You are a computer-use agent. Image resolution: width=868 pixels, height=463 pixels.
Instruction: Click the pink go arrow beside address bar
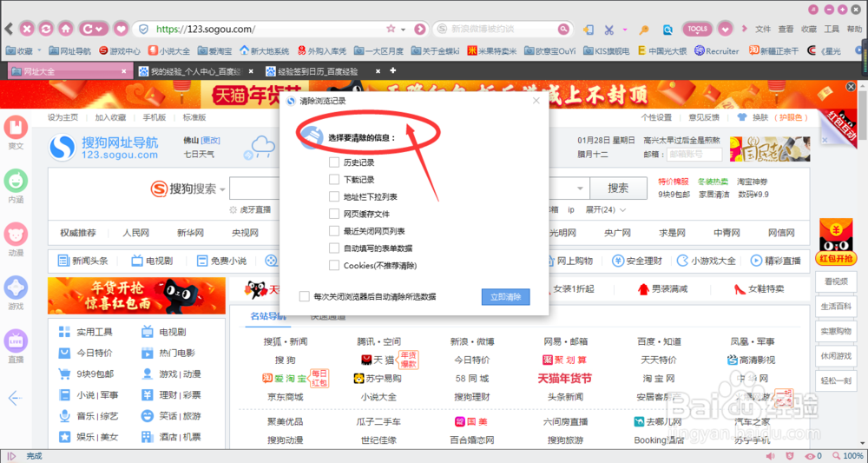click(x=420, y=29)
